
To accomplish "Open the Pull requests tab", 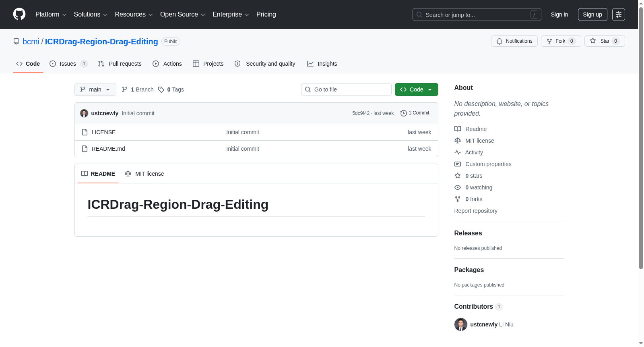I will click(x=120, y=64).
